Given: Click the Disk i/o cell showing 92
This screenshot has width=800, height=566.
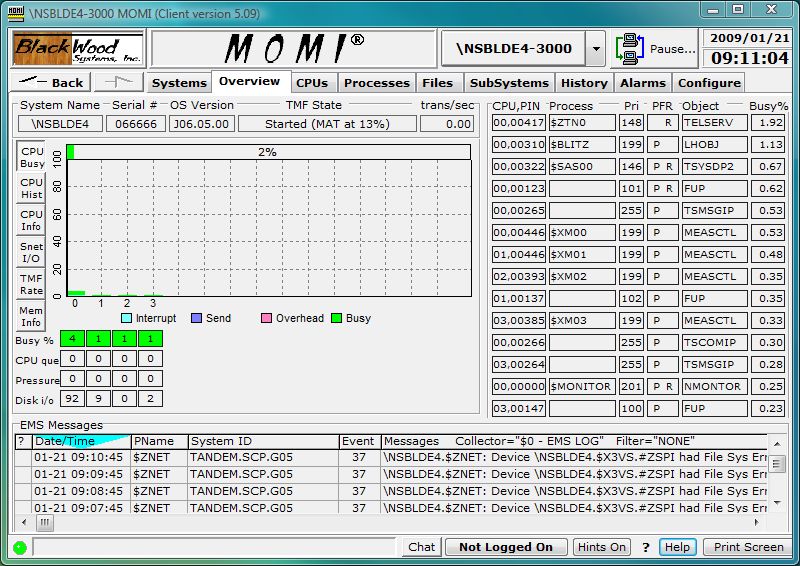Looking at the screenshot, I should [72, 399].
